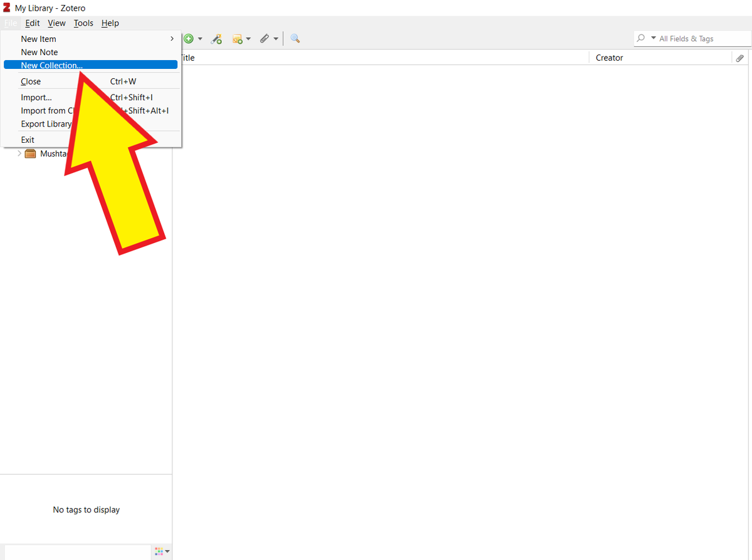This screenshot has height=560, width=752.
Task: Choose Import from the File menu
Action: 36,97
